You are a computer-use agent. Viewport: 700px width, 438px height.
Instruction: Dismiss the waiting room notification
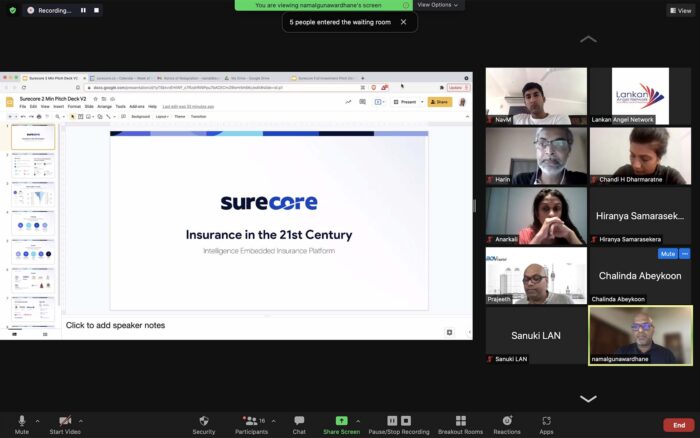pyautogui.click(x=403, y=21)
